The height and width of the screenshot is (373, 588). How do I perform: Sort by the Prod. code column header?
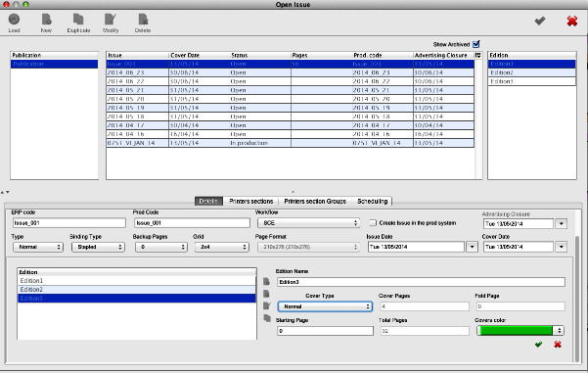[x=383, y=55]
